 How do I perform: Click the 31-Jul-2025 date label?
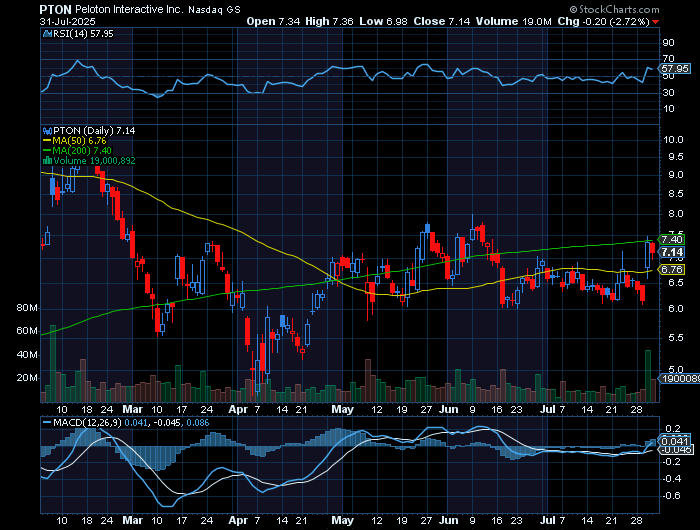point(67,21)
